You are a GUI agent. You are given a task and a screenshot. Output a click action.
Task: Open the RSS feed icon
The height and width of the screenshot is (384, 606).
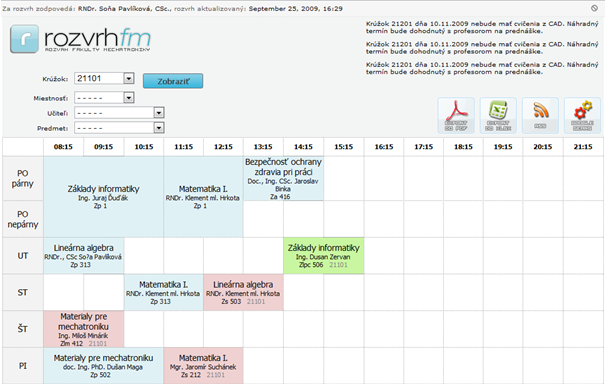coord(540,116)
